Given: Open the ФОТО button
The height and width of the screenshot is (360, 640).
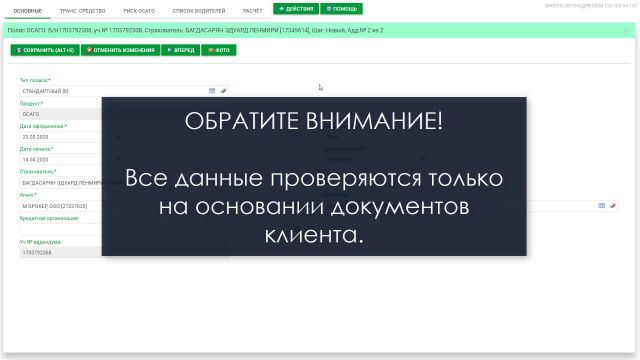Looking at the screenshot, I should point(219,50).
